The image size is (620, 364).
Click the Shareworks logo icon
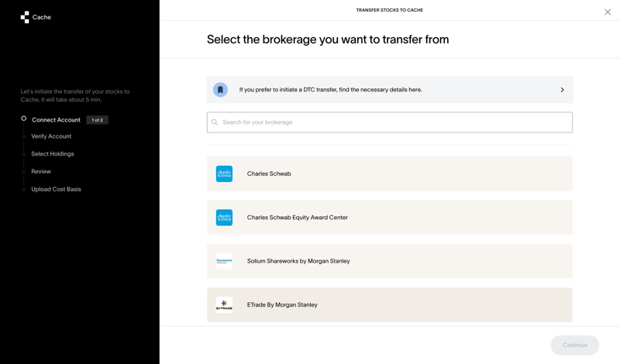pyautogui.click(x=224, y=261)
